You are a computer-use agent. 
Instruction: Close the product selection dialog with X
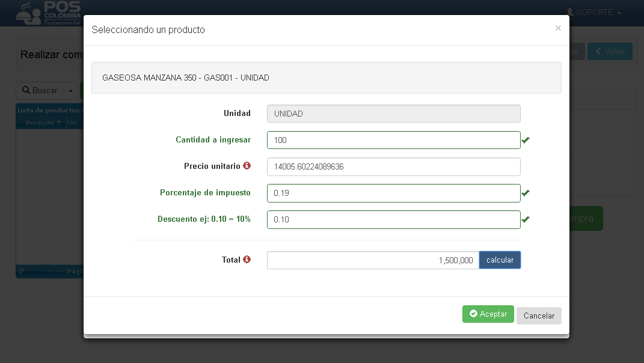pyautogui.click(x=558, y=28)
